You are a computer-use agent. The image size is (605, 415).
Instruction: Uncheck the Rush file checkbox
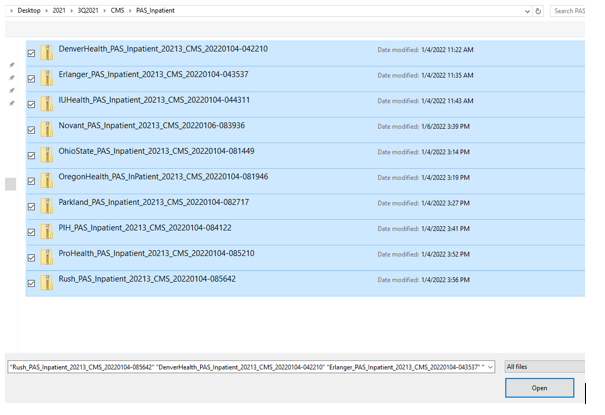[x=32, y=283]
